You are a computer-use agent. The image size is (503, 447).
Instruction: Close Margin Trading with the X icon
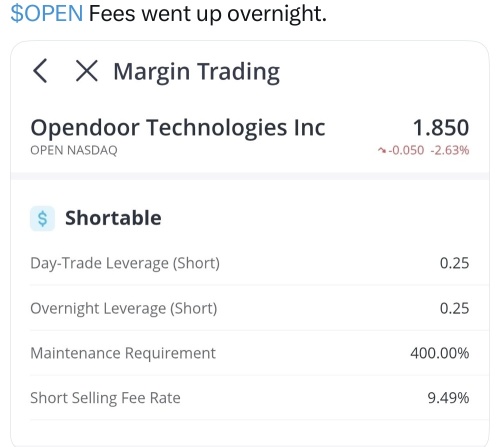click(x=87, y=71)
